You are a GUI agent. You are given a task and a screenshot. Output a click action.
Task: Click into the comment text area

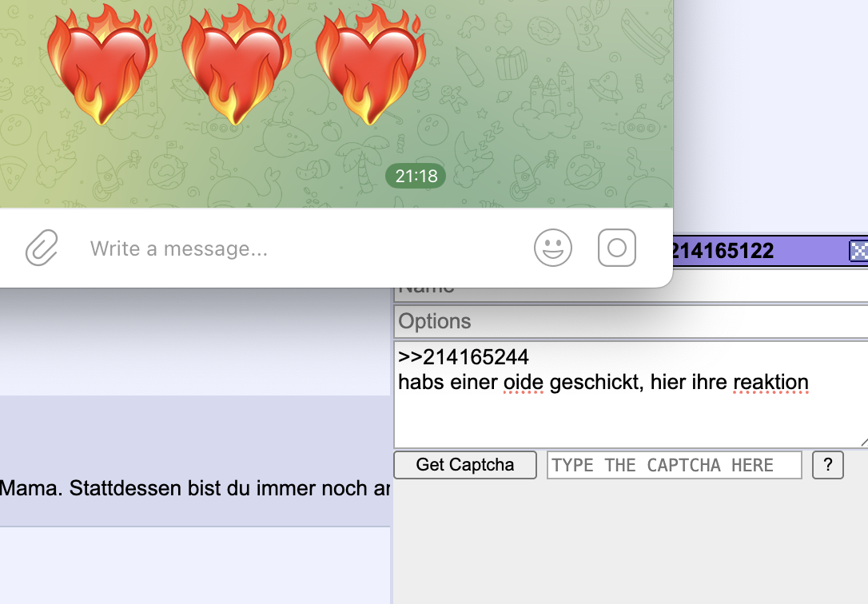[631, 395]
